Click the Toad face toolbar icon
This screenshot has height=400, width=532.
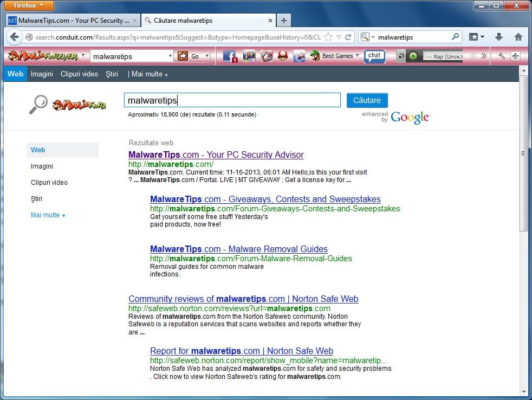coord(267,56)
